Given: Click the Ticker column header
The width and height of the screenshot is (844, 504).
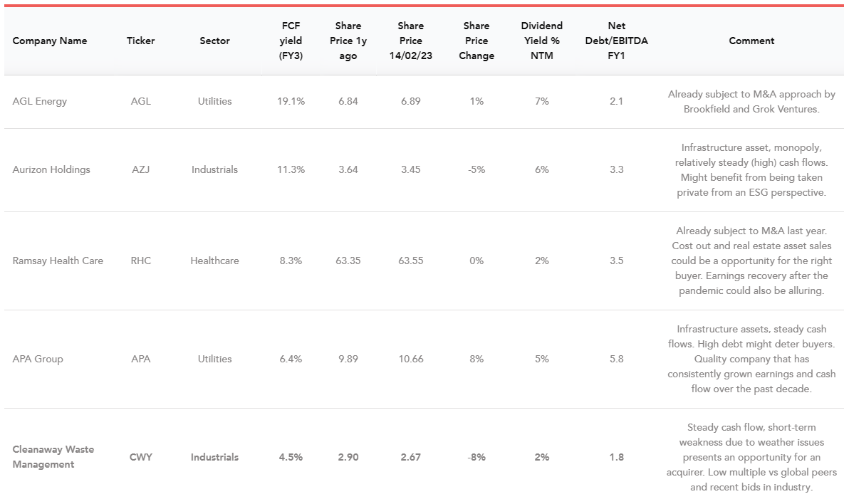Looking at the screenshot, I should [141, 41].
